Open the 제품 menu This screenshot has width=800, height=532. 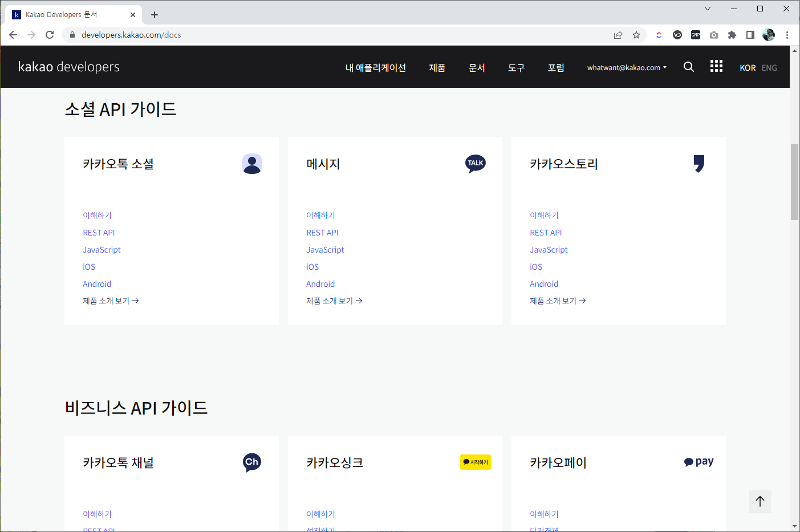click(437, 67)
